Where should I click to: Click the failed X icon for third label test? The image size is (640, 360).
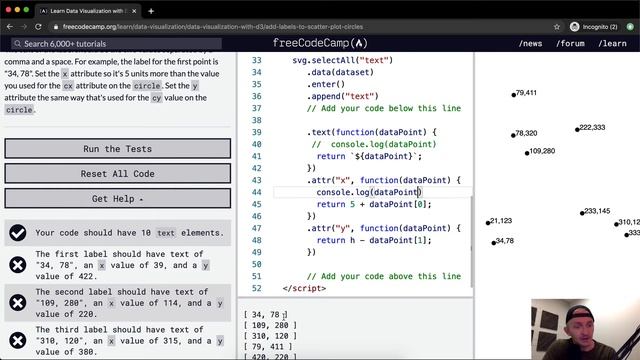(18, 340)
